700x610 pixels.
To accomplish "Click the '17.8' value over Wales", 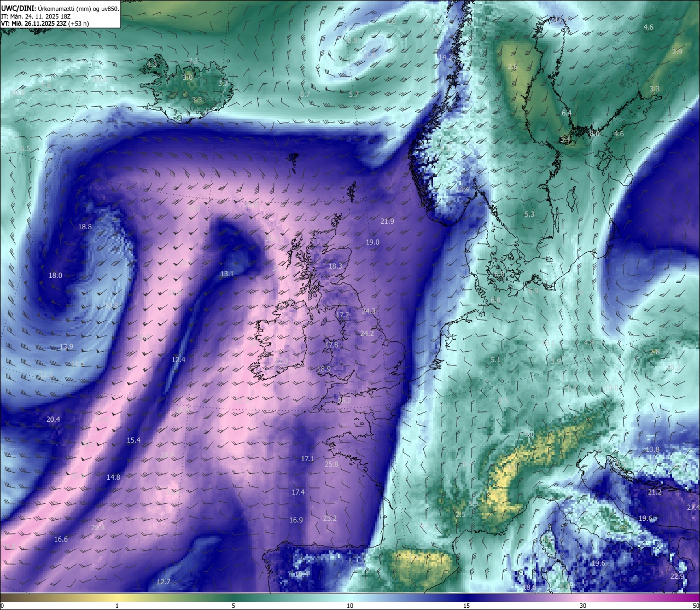I will pyautogui.click(x=331, y=345).
